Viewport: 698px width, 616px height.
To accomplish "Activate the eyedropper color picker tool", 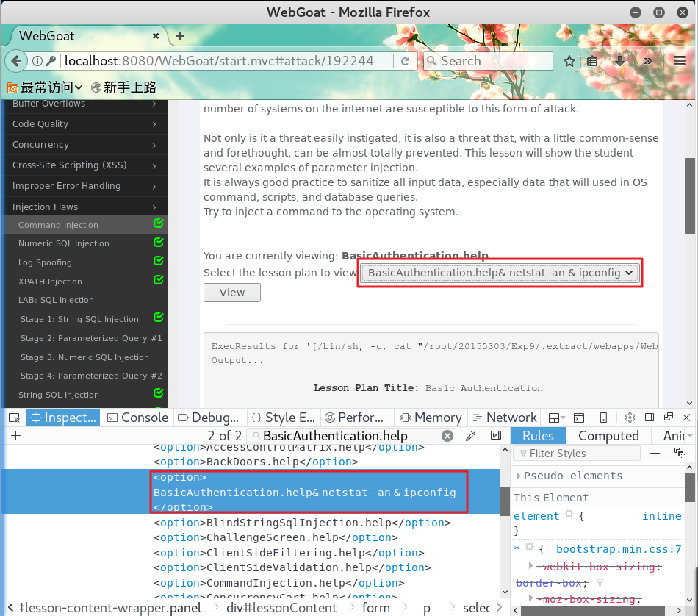I will coord(470,436).
